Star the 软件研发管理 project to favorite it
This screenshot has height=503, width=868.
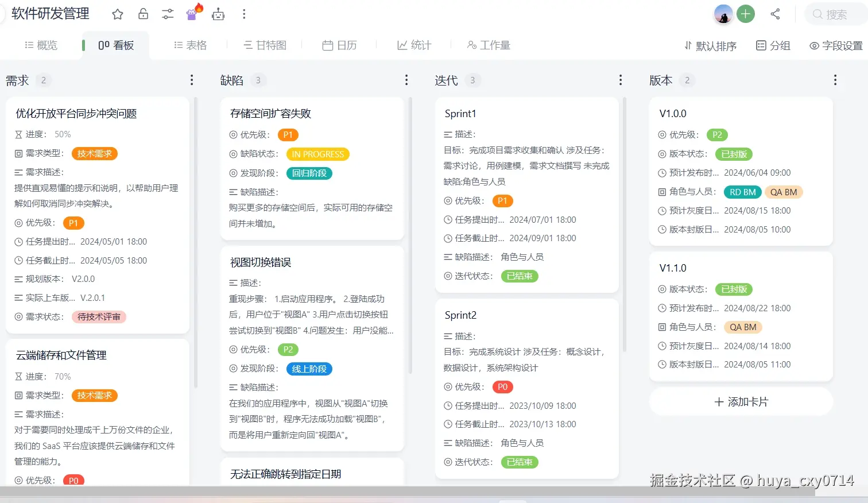coord(118,14)
